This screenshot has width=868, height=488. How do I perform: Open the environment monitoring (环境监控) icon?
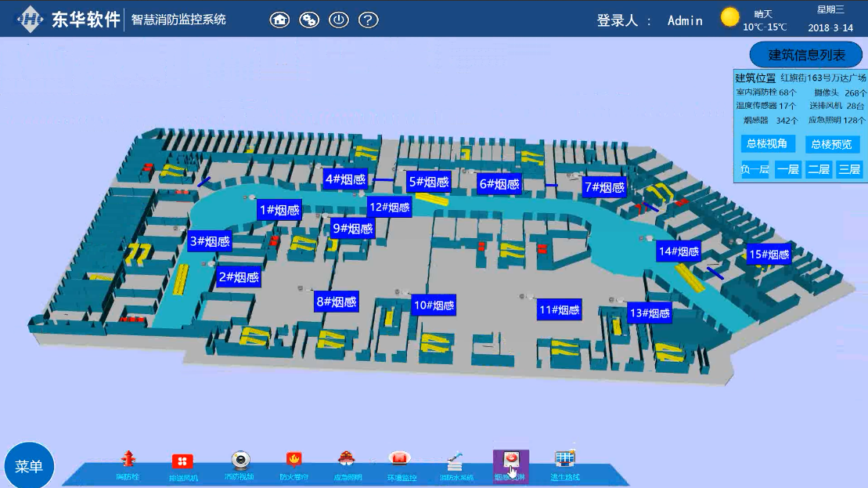[x=401, y=464]
